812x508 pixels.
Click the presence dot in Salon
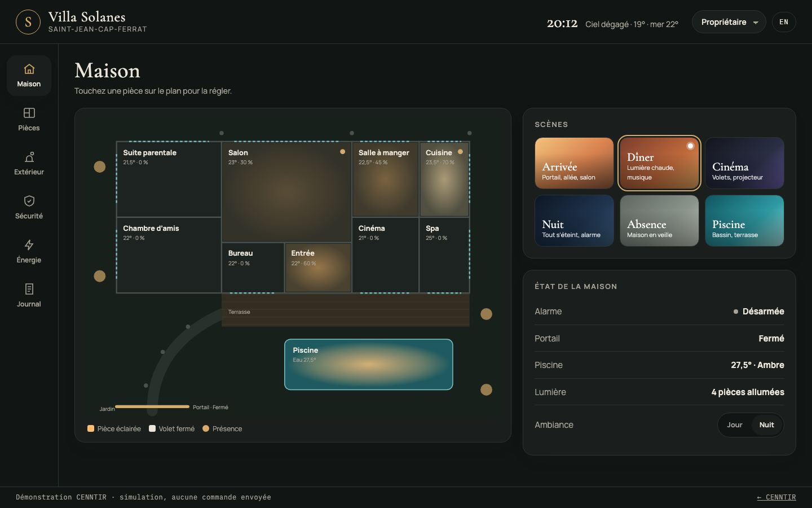point(342,152)
